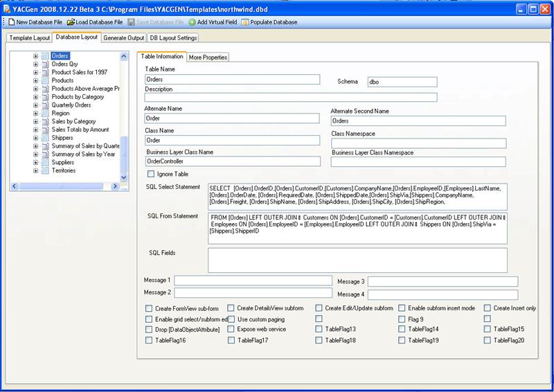Click the Load Database File label
This screenshot has height=392, width=554.
point(99,22)
